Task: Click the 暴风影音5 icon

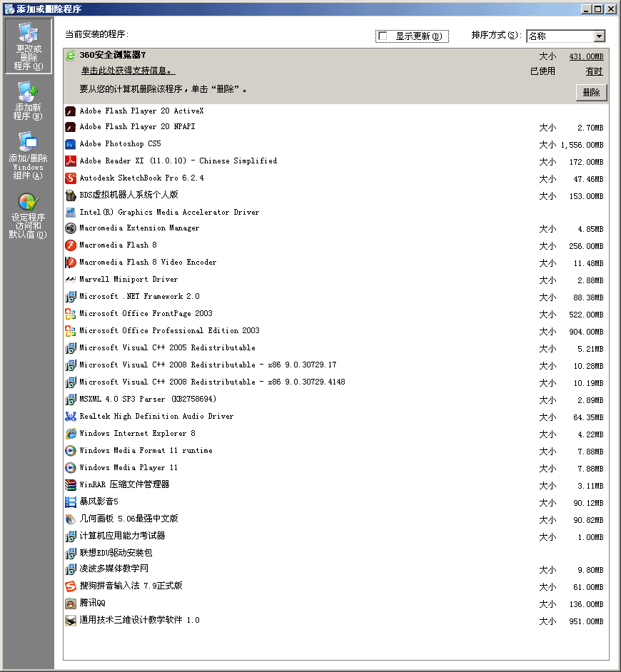Action: click(71, 502)
